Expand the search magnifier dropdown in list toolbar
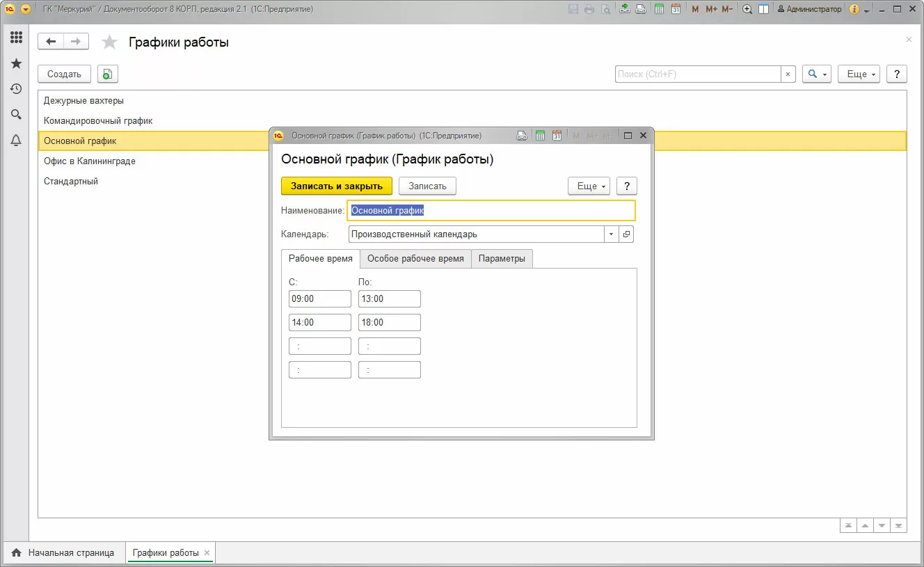The height and width of the screenshot is (567, 924). coord(816,74)
